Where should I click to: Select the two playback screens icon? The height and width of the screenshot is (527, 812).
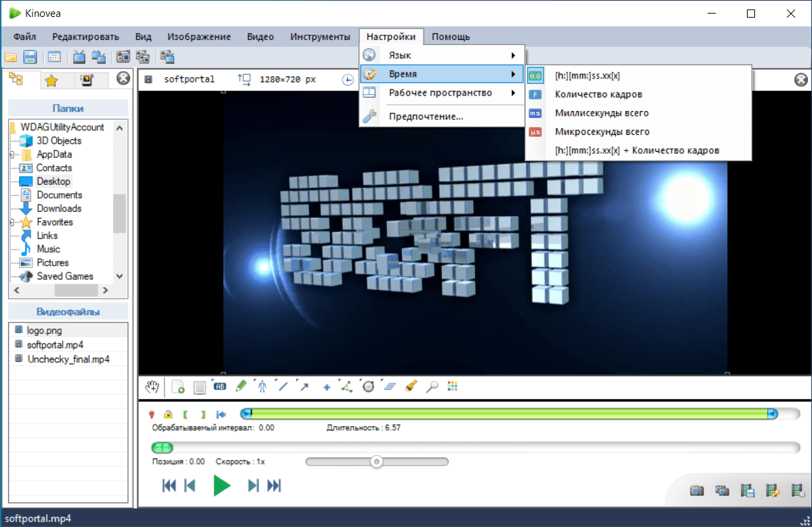pyautogui.click(x=98, y=57)
